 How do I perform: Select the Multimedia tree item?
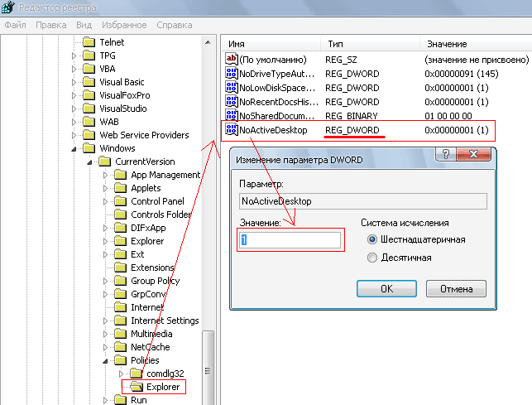151,334
